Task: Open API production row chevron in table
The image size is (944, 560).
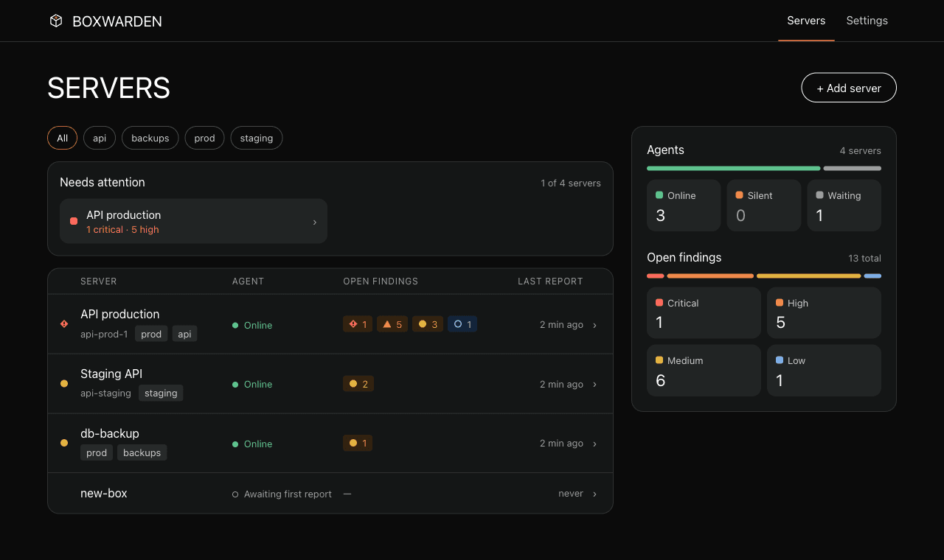Action: coord(595,325)
